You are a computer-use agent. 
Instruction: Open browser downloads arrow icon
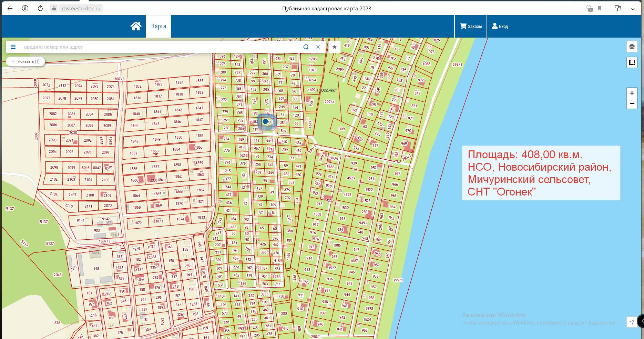tap(633, 9)
